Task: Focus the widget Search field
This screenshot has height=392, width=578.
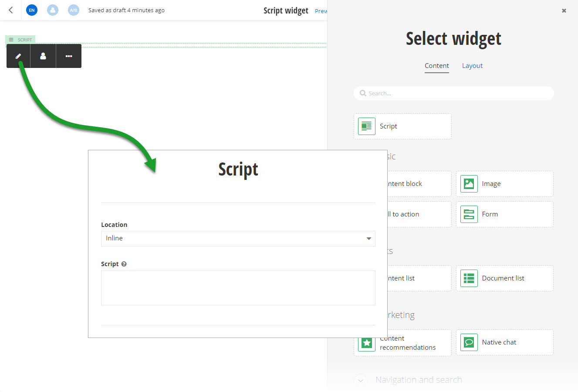Action: [454, 93]
